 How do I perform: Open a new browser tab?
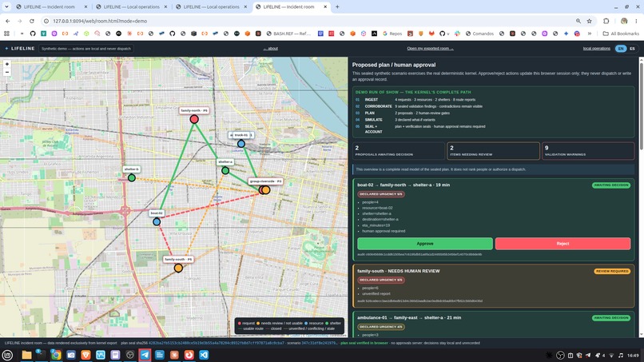coord(337,6)
